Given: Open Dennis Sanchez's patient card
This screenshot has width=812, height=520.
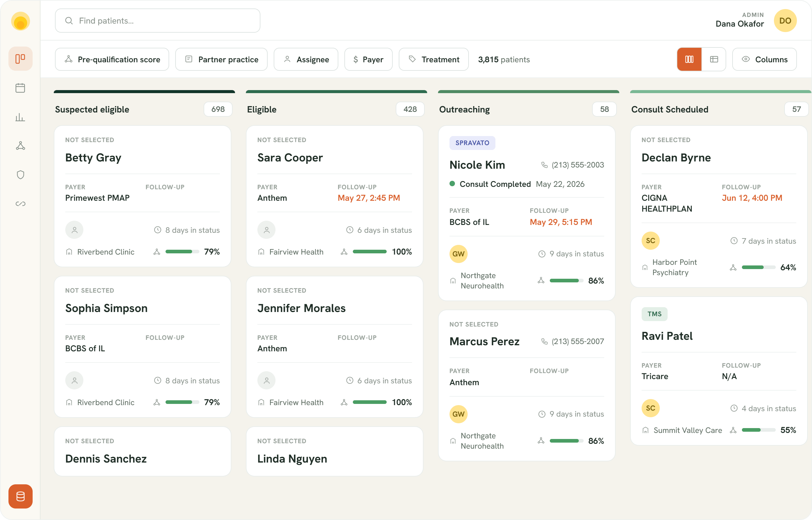Looking at the screenshot, I should click(x=142, y=451).
